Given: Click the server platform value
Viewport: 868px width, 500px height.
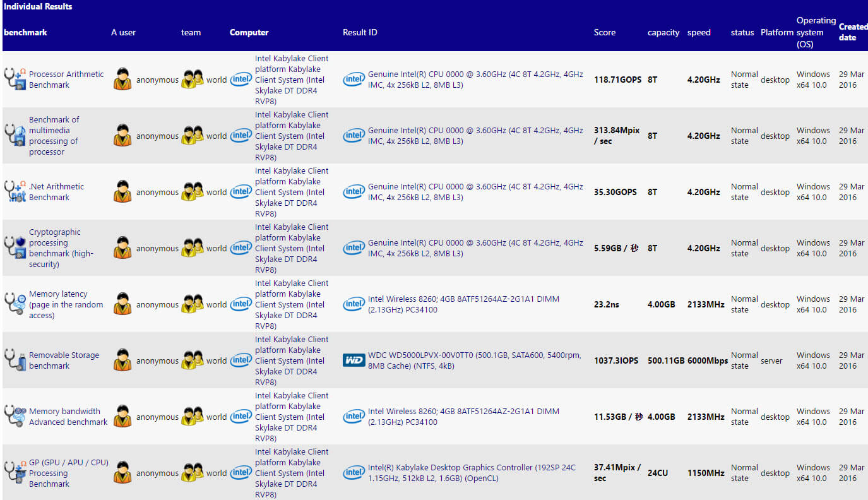Looking at the screenshot, I should tap(771, 360).
